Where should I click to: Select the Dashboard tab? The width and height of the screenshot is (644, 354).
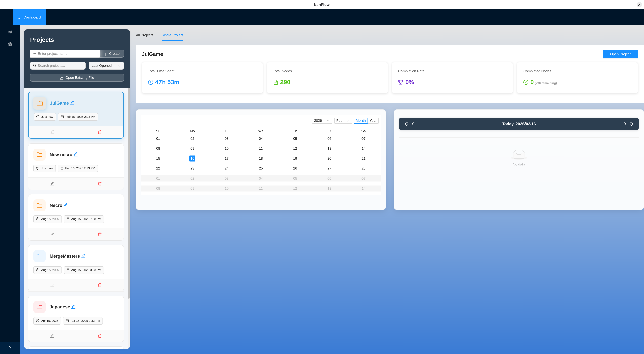29,17
